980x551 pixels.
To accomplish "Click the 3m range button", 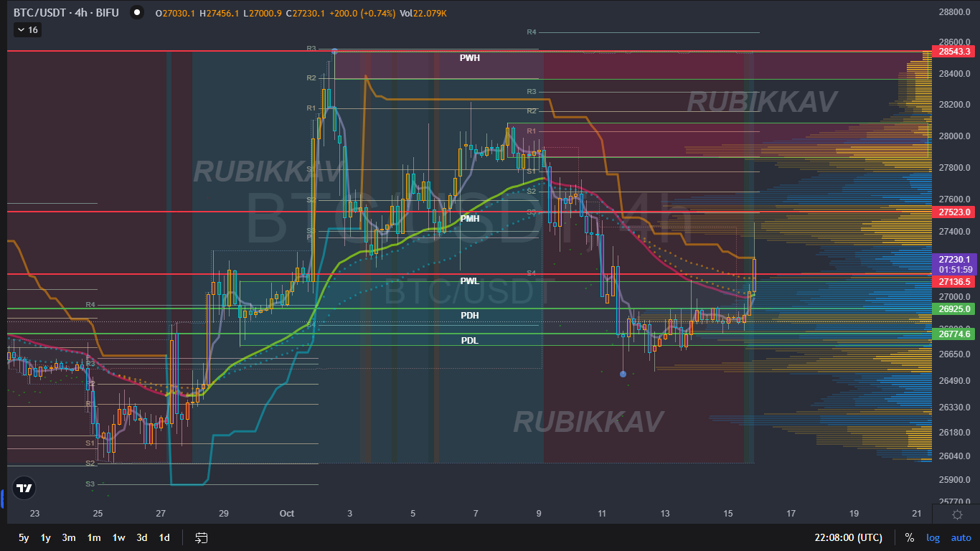I will (x=69, y=537).
